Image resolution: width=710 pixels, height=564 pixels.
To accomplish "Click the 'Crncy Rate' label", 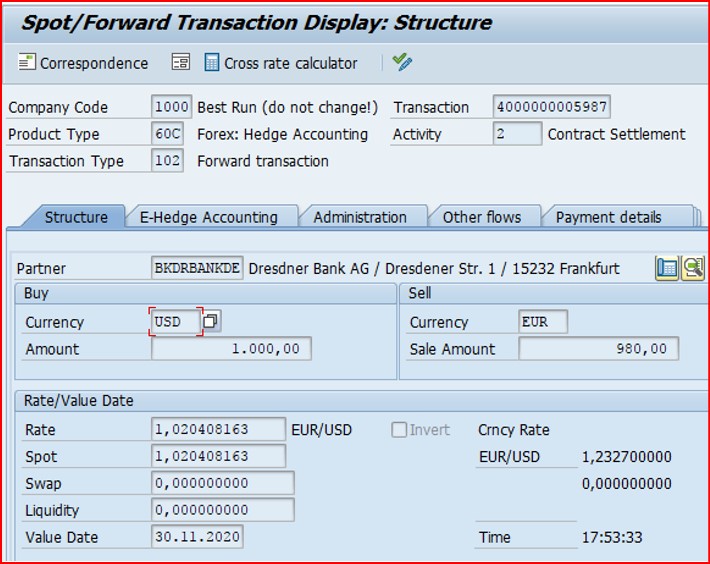I will pyautogui.click(x=513, y=430).
